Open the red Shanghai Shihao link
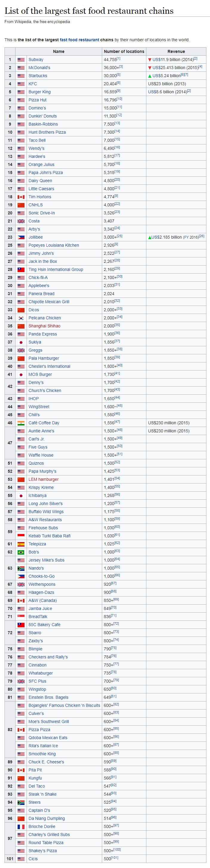This screenshot has width=210, height=868. tap(45, 326)
